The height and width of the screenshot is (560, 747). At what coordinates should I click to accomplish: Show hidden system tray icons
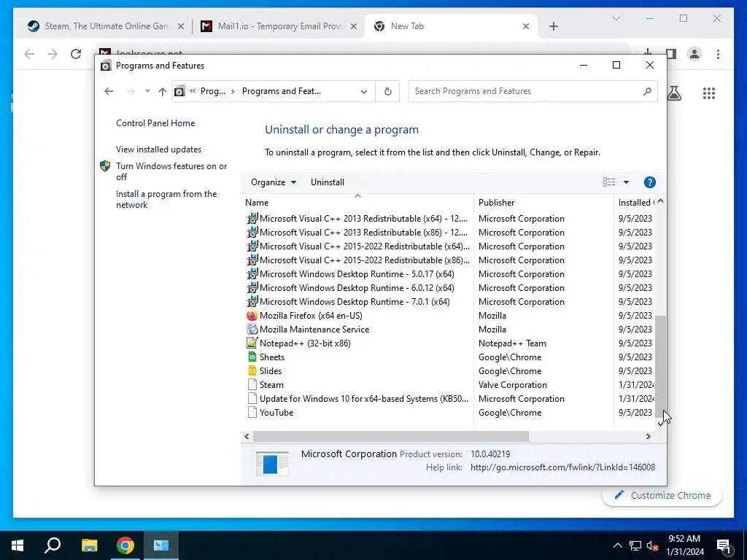(617, 545)
